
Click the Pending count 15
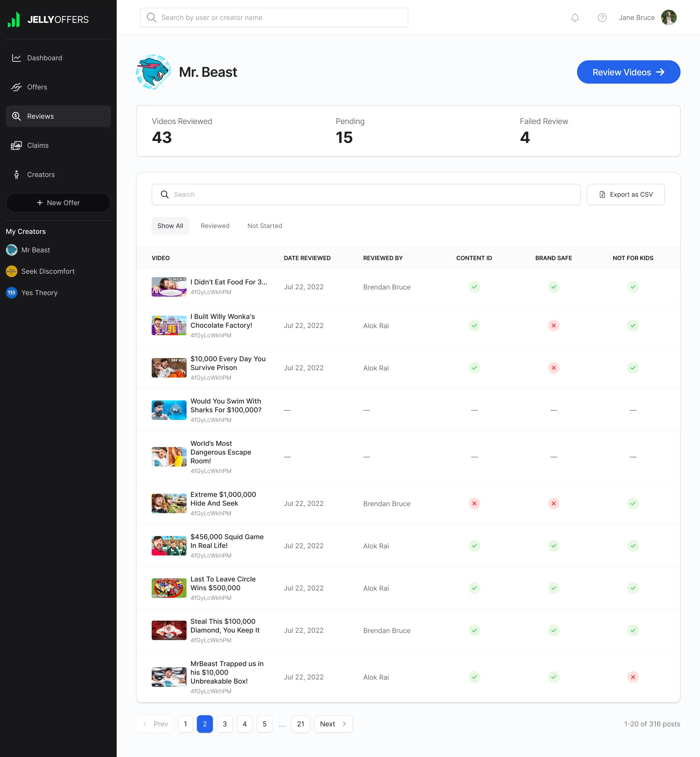(x=344, y=137)
